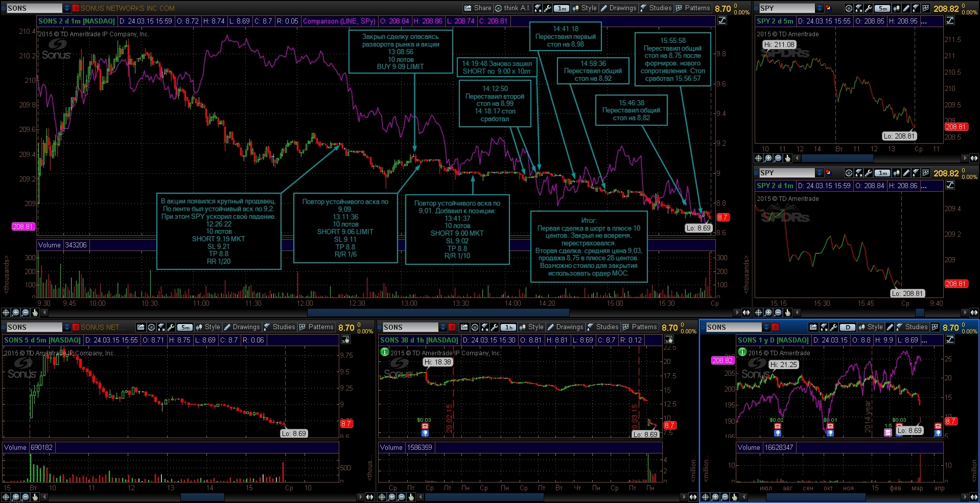Open think A.I. in main chart toolbar
980x503 pixels.
[x=512, y=8]
